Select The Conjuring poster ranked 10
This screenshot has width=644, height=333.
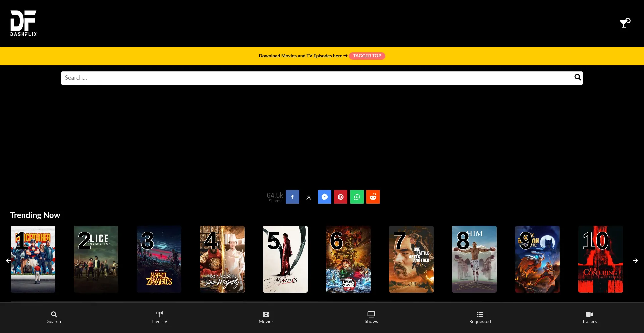pos(600,259)
